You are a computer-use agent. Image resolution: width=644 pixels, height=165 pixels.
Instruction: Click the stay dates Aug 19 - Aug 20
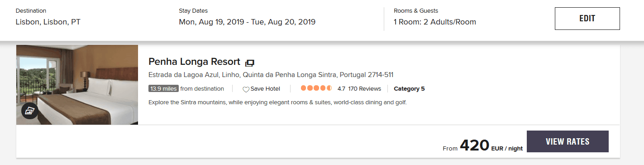point(247,22)
